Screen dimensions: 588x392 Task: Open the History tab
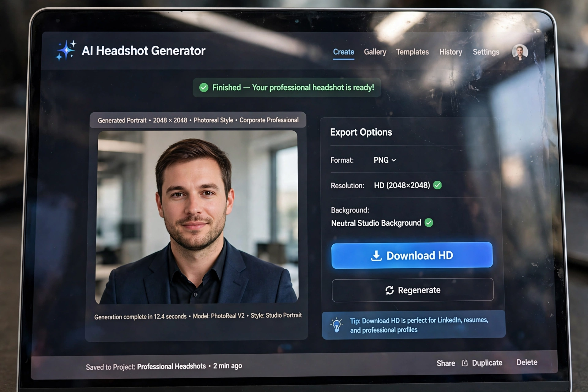450,52
